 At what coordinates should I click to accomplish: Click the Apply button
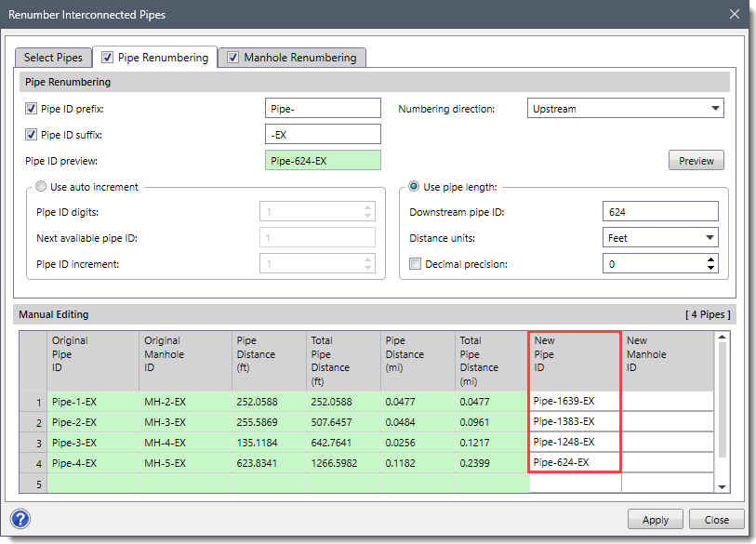pyautogui.click(x=656, y=520)
